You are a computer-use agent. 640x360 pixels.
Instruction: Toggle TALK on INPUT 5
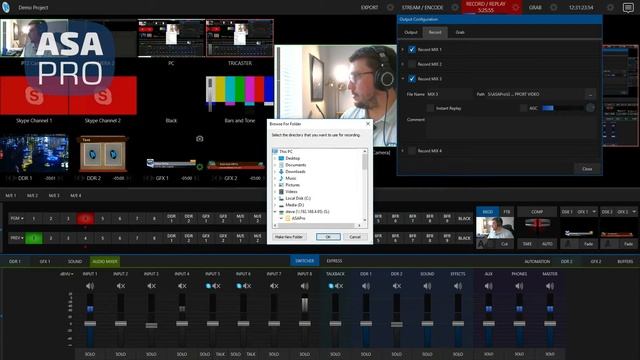tap(220, 354)
